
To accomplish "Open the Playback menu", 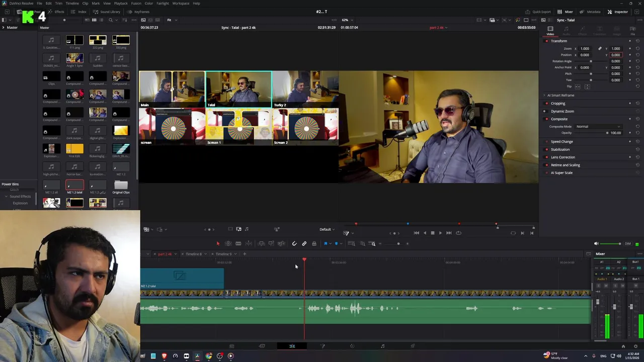I will tap(121, 4).
